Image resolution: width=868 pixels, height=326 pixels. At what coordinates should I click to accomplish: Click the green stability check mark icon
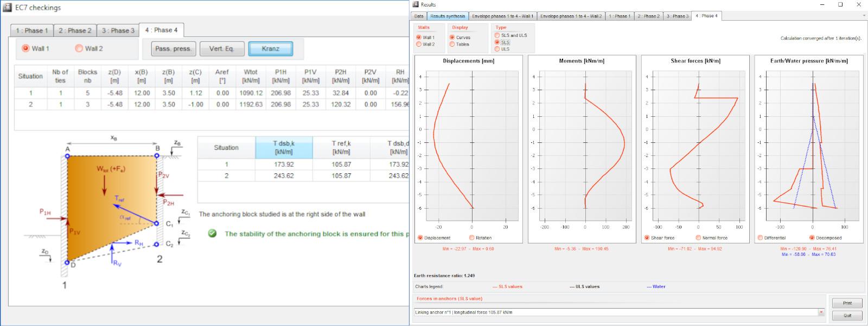212,234
